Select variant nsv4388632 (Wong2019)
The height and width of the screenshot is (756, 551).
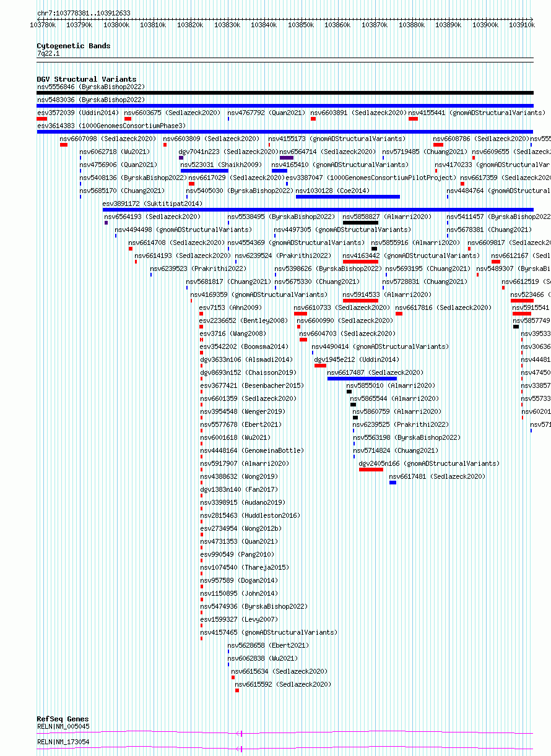click(x=238, y=476)
